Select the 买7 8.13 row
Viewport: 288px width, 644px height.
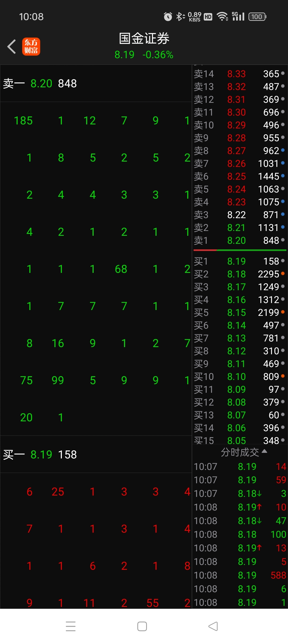240,338
